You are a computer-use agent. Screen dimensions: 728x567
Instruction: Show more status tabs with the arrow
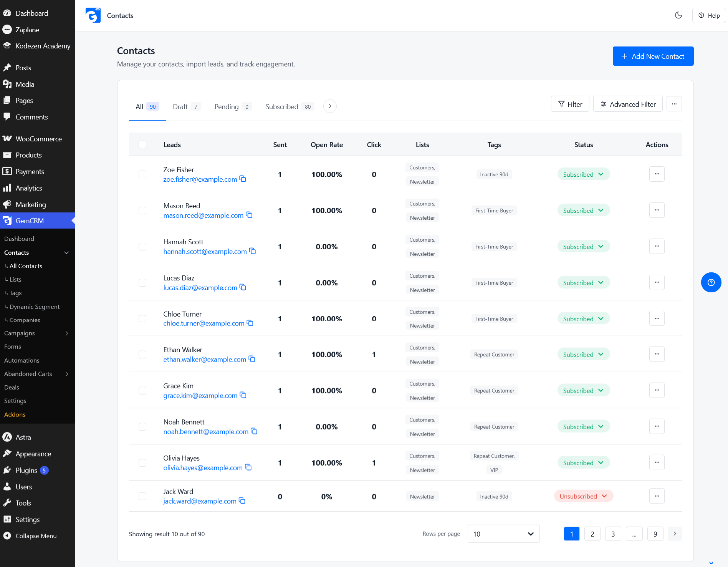pyautogui.click(x=330, y=106)
